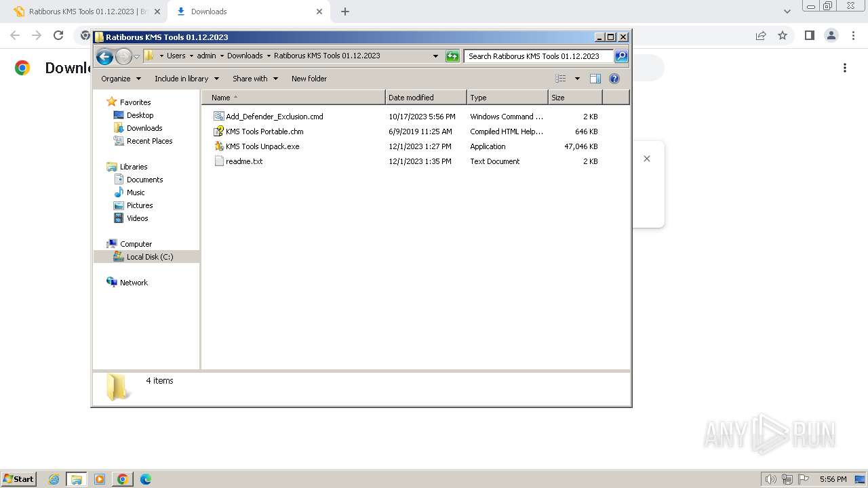Click the search magnifier icon
The width and height of the screenshot is (868, 488).
tap(621, 56)
